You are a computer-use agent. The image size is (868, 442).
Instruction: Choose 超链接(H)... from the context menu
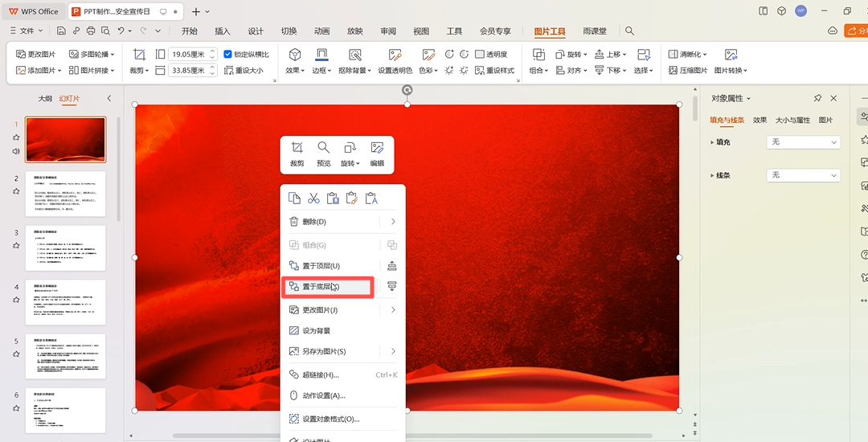point(343,375)
